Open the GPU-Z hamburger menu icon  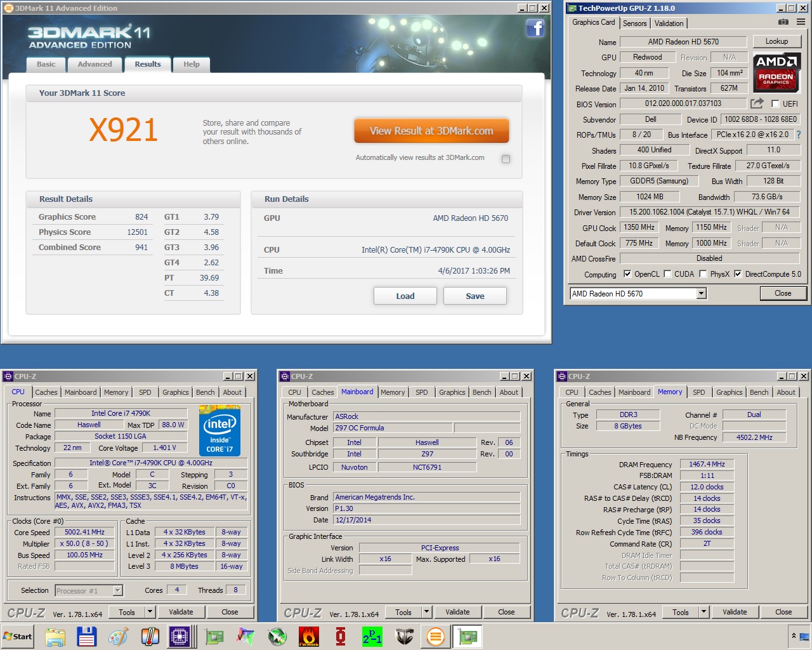pos(801,22)
